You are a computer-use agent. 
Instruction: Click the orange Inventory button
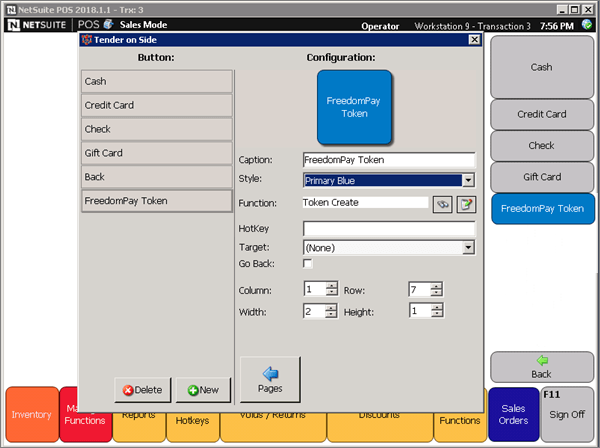click(32, 414)
